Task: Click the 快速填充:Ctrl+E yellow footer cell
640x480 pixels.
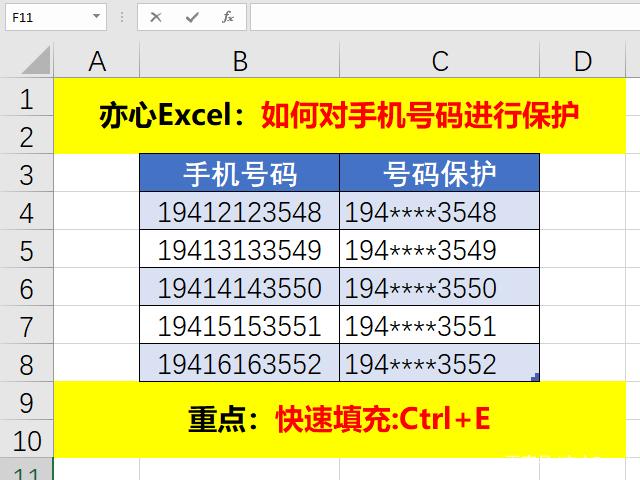Action: click(340, 420)
